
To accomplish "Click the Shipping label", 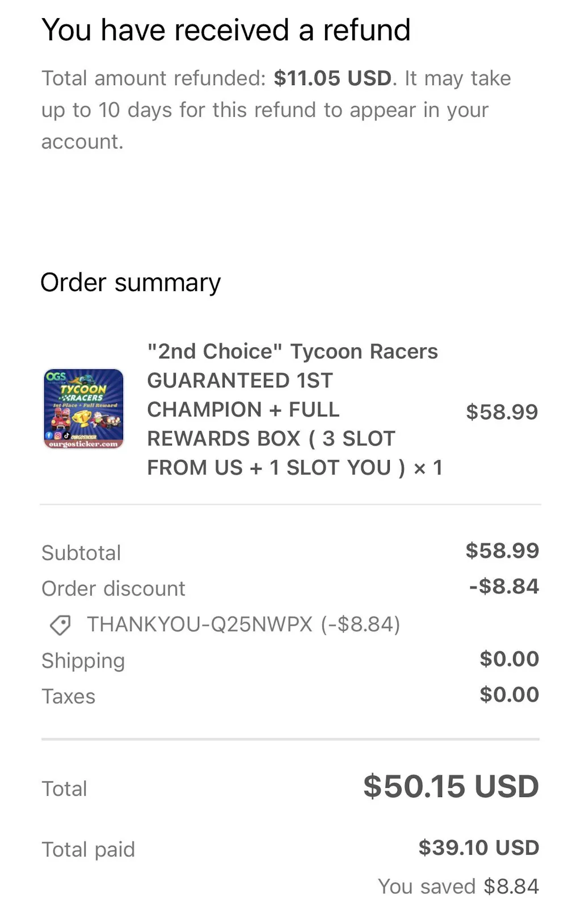I will coord(83,661).
